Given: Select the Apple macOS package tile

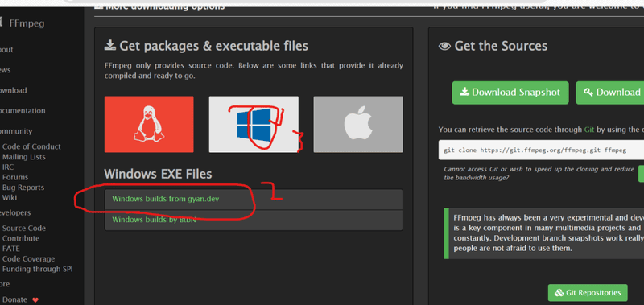Looking at the screenshot, I should pos(358,125).
